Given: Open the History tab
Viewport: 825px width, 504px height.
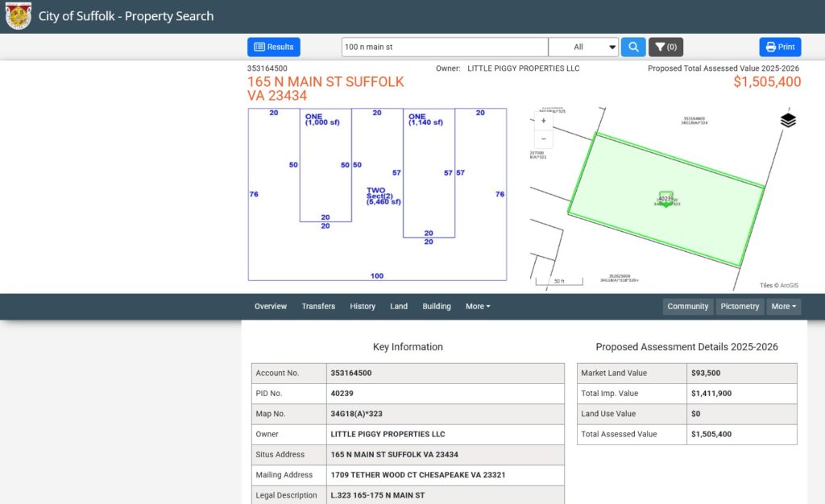Looking at the screenshot, I should coord(363,307).
